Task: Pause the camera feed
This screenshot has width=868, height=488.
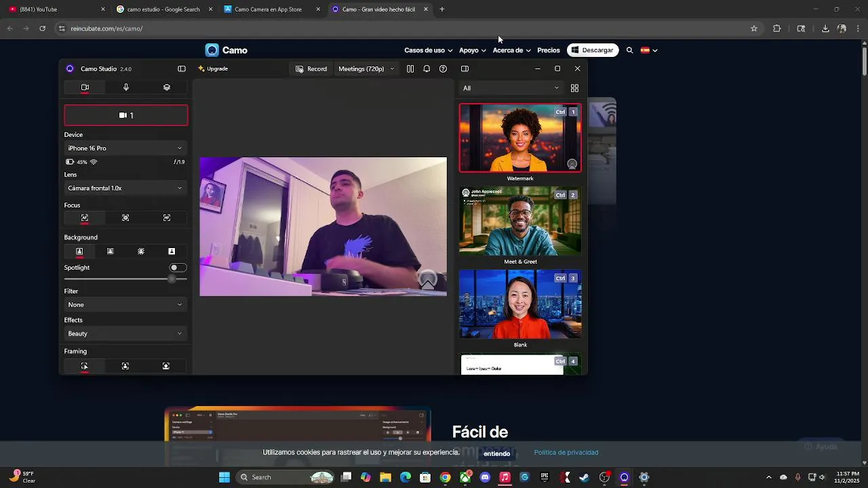Action: (410, 68)
